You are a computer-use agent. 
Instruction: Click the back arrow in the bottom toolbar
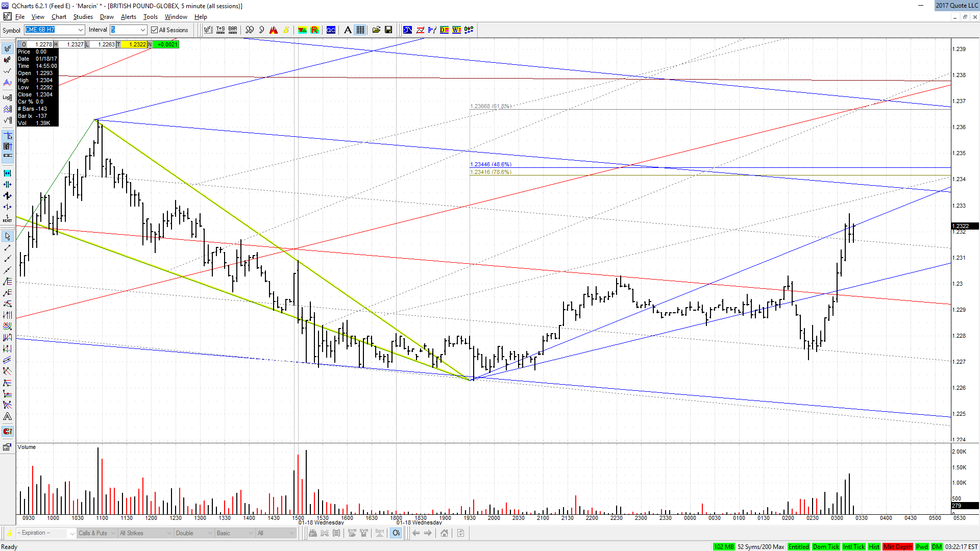tap(416, 533)
